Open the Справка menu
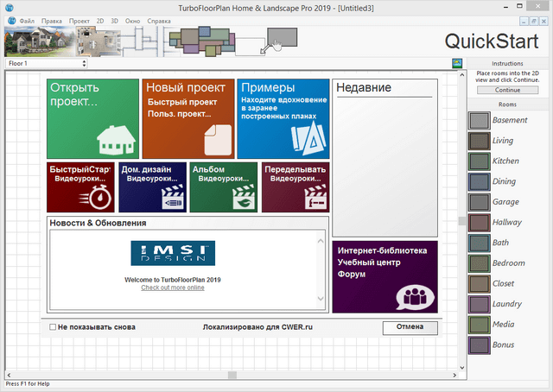The width and height of the screenshot is (553, 392). (159, 19)
